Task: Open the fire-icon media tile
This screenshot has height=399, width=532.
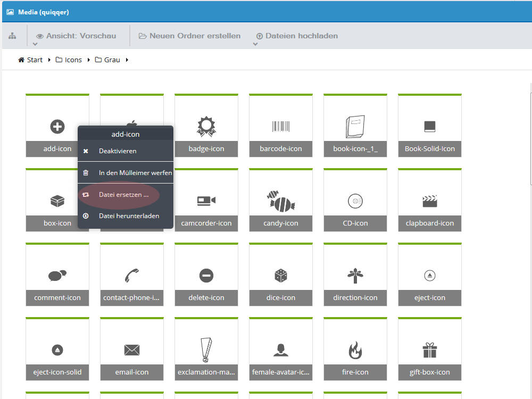Action: (355, 349)
